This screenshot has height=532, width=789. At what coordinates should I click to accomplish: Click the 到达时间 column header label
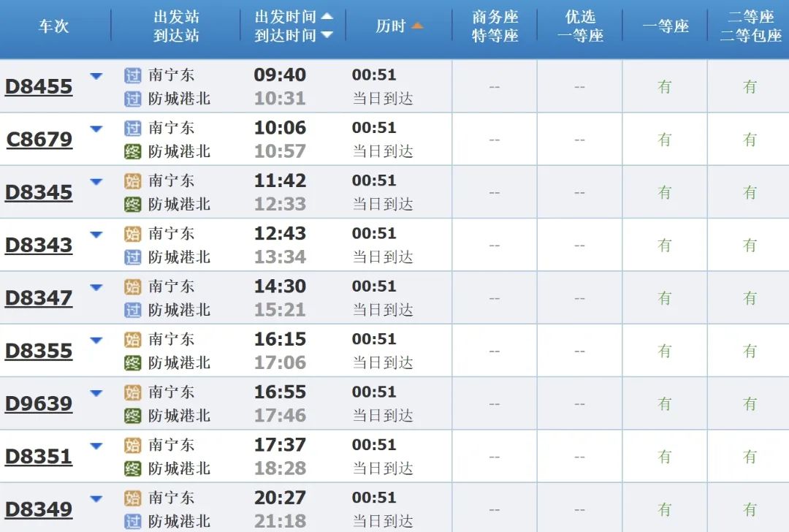coord(285,35)
